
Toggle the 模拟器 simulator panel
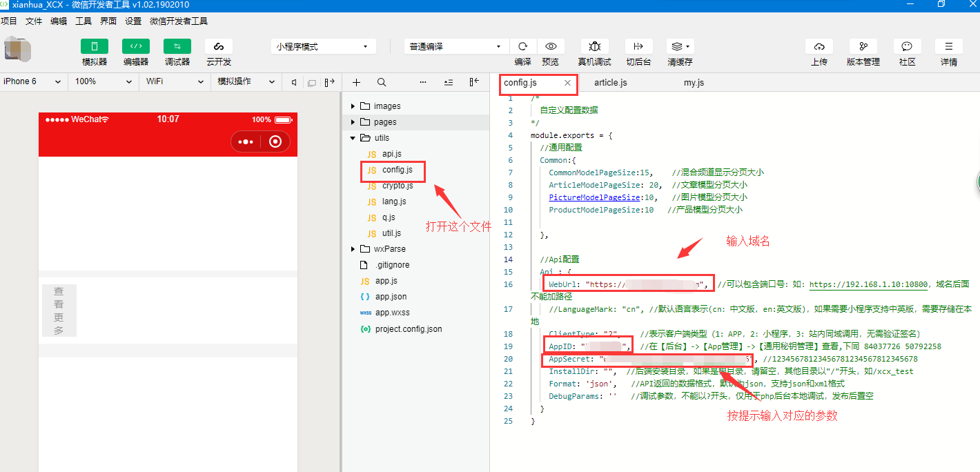(95, 46)
